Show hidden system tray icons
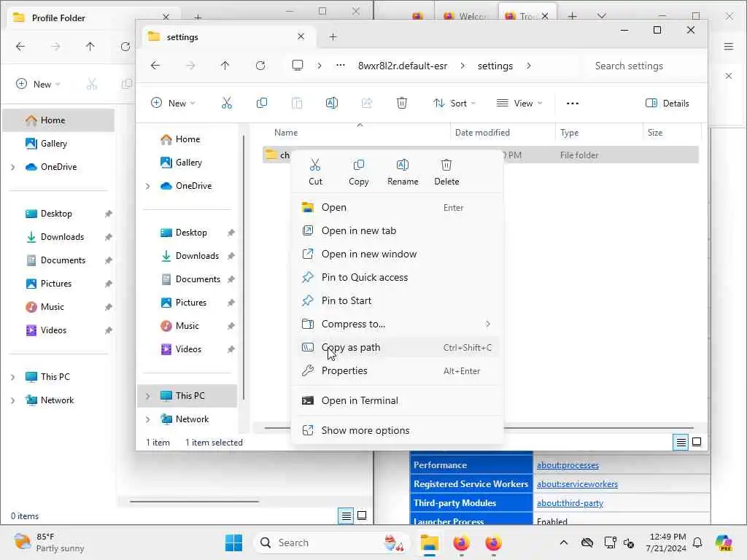Viewport: 747px width, 560px height. coord(564,542)
